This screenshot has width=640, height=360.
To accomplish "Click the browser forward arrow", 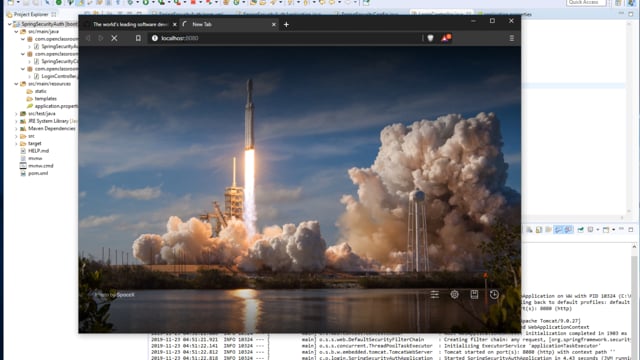I will tap(101, 38).
